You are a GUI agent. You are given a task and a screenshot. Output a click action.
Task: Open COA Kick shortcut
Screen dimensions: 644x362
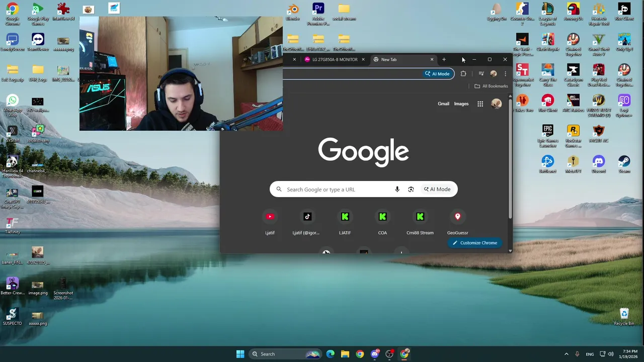[x=382, y=222]
